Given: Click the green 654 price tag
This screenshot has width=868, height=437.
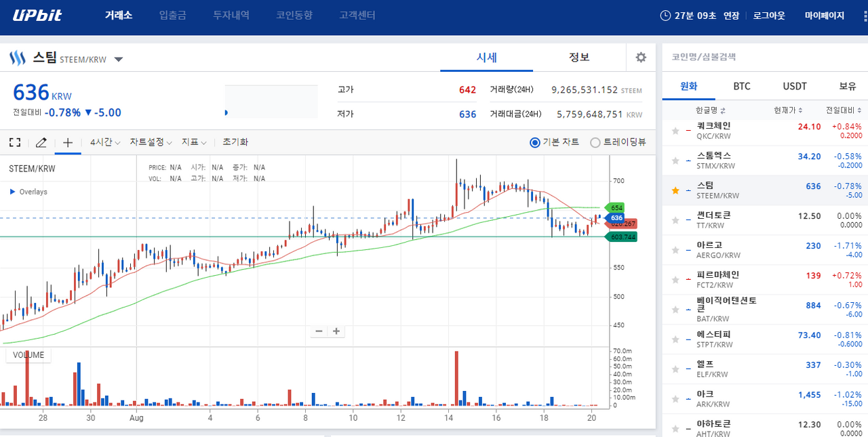Looking at the screenshot, I should [x=616, y=207].
